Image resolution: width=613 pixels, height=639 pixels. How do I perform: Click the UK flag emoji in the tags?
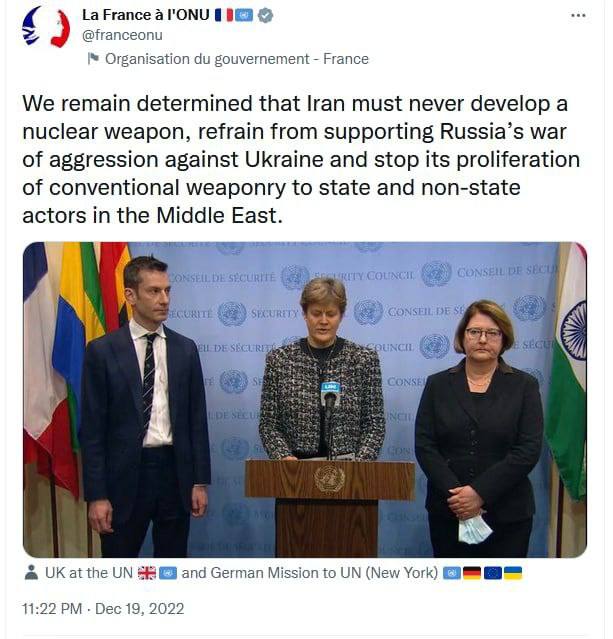pos(147,573)
